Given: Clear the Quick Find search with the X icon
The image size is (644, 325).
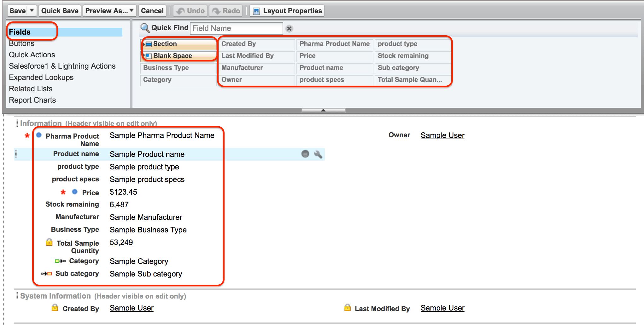Looking at the screenshot, I should point(289,29).
